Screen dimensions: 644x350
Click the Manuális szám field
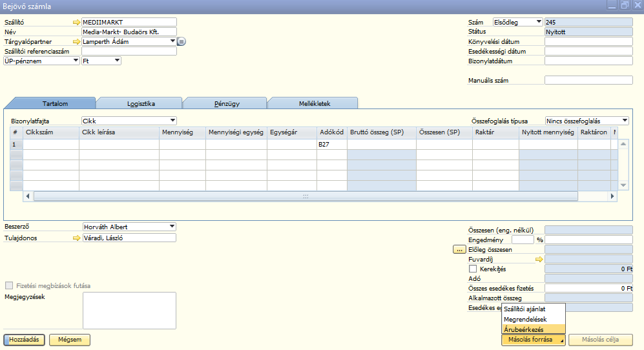click(x=588, y=80)
